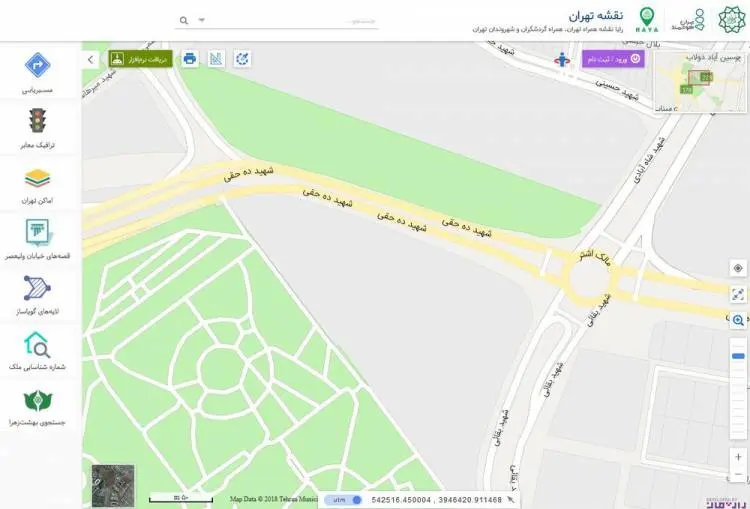Collapse the sidebar with the left chevron

pyautogui.click(x=91, y=60)
